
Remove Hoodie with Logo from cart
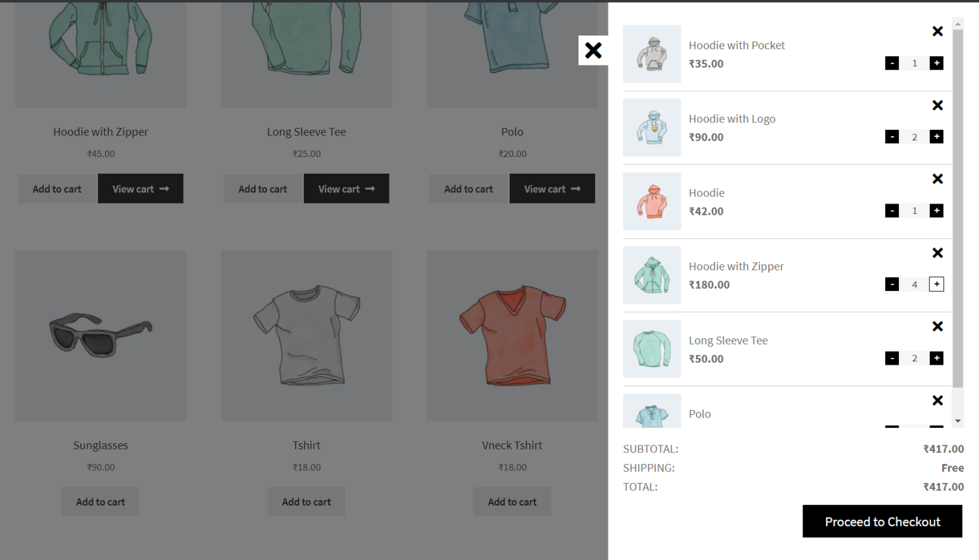coord(937,105)
